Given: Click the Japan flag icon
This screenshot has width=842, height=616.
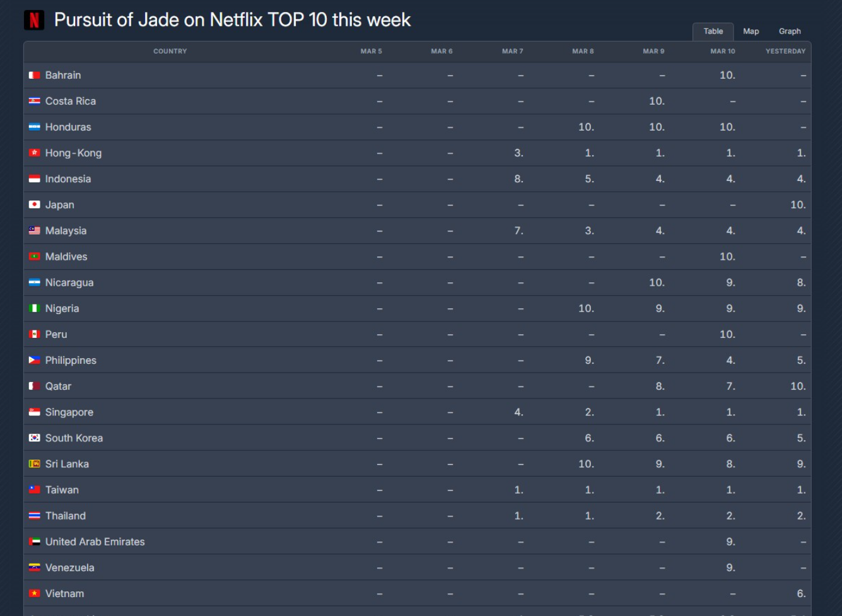Looking at the screenshot, I should pyautogui.click(x=35, y=205).
